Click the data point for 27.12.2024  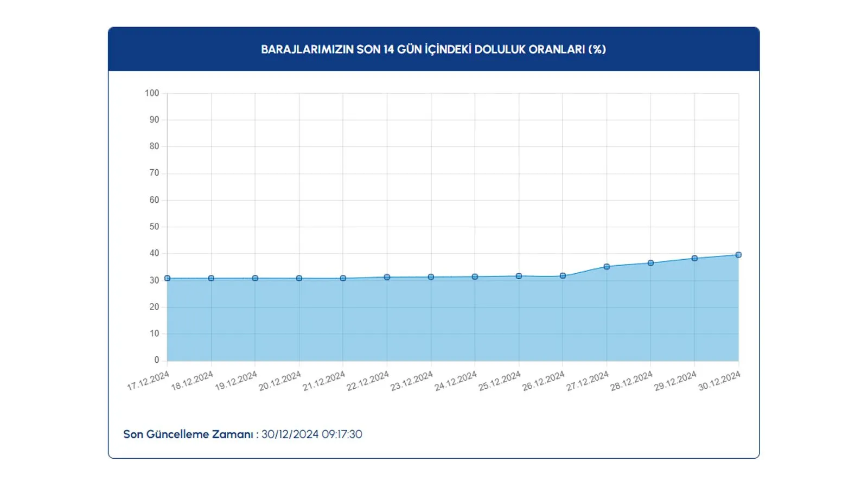[x=607, y=267]
